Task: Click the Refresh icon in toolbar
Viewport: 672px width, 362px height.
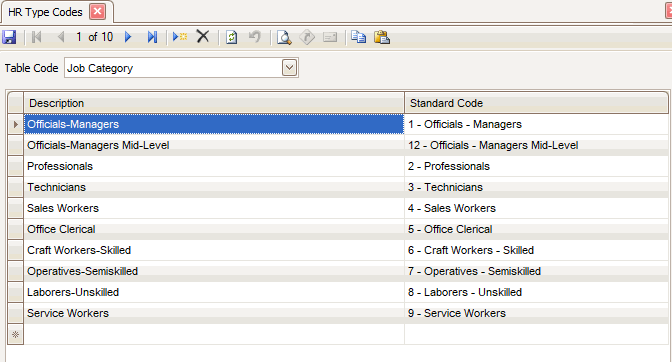Action: 231,37
